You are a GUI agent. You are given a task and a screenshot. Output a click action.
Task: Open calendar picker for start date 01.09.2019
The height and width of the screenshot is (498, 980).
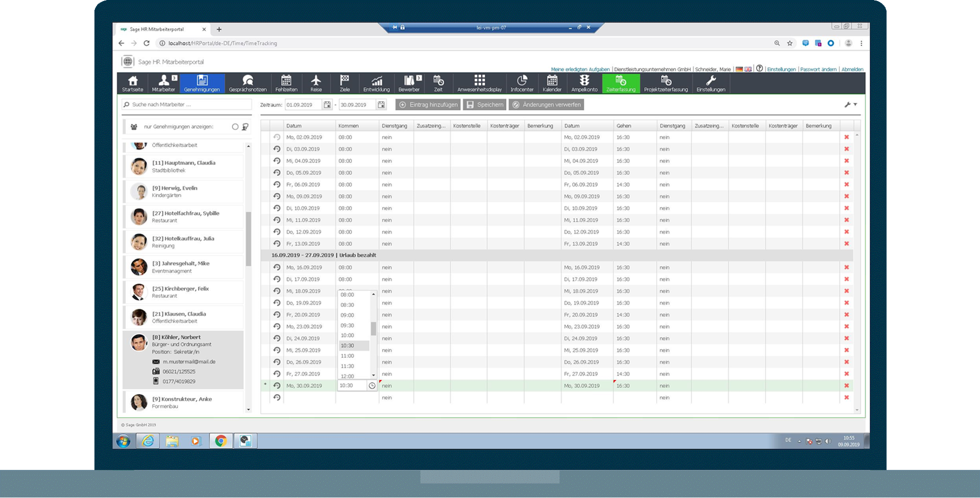coord(327,105)
